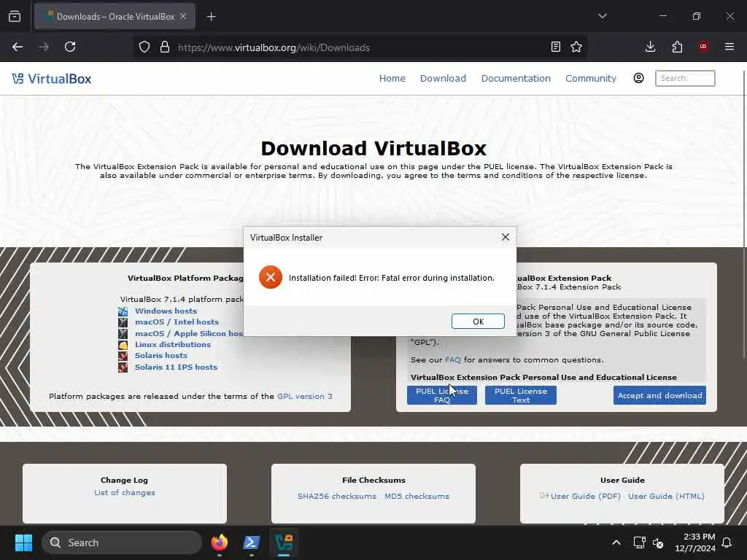Expand the system tray hidden icons chevron
747x560 pixels.
coord(616,542)
